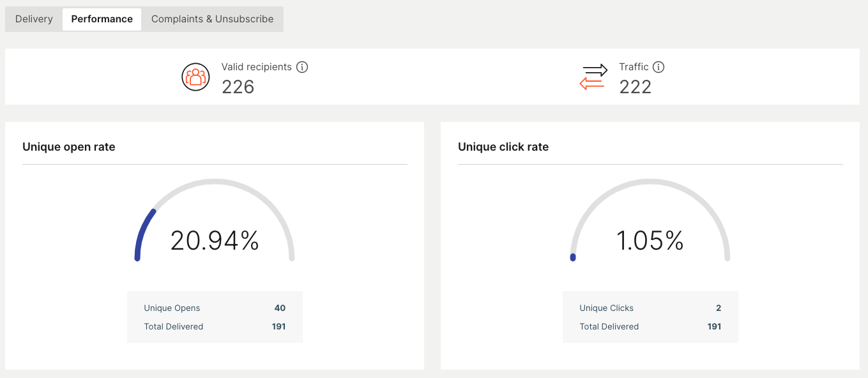This screenshot has height=378, width=868.
Task: Select the Unique Clicks row label
Action: tap(606, 308)
